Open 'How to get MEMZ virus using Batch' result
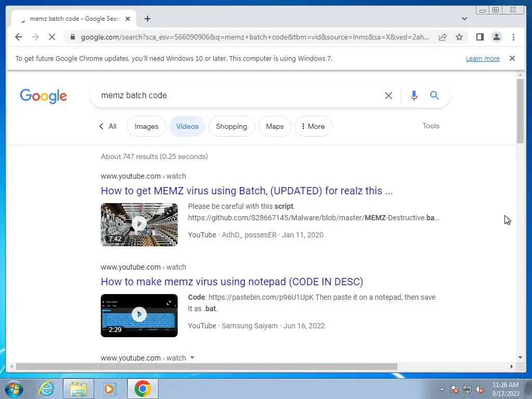 click(x=247, y=191)
